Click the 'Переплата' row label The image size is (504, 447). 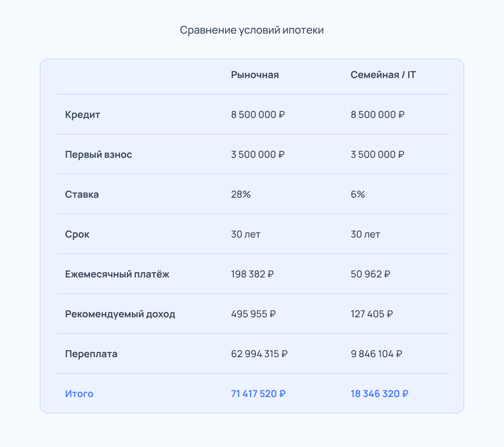pyautogui.click(x=91, y=354)
